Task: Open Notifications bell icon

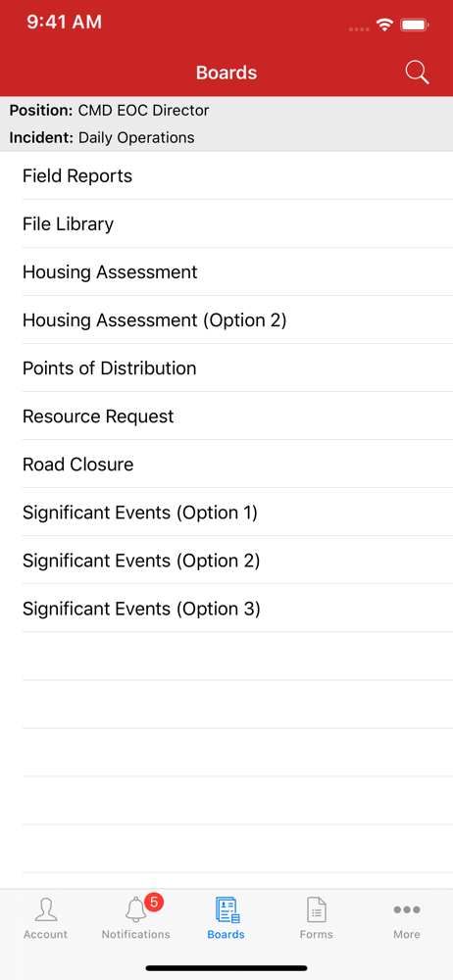Action: tap(135, 910)
